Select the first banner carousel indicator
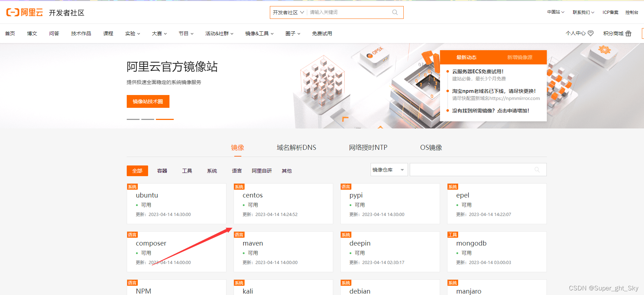The width and height of the screenshot is (644, 295). [133, 119]
